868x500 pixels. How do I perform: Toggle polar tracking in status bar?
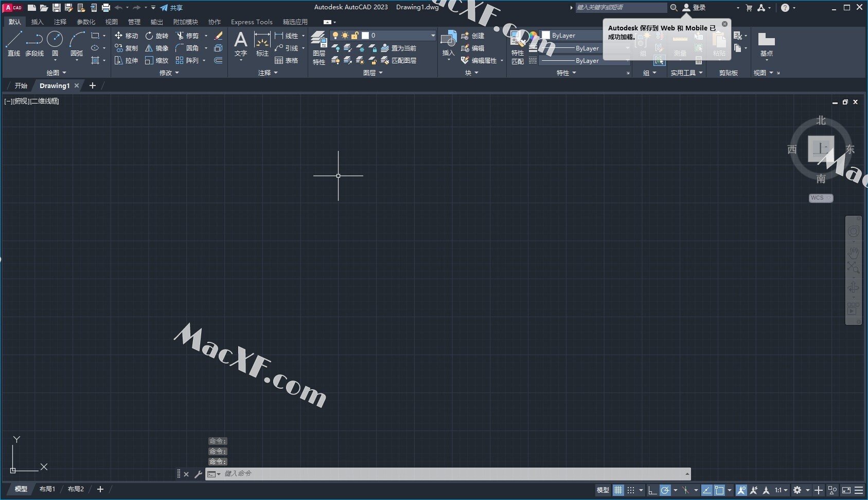[665, 490]
